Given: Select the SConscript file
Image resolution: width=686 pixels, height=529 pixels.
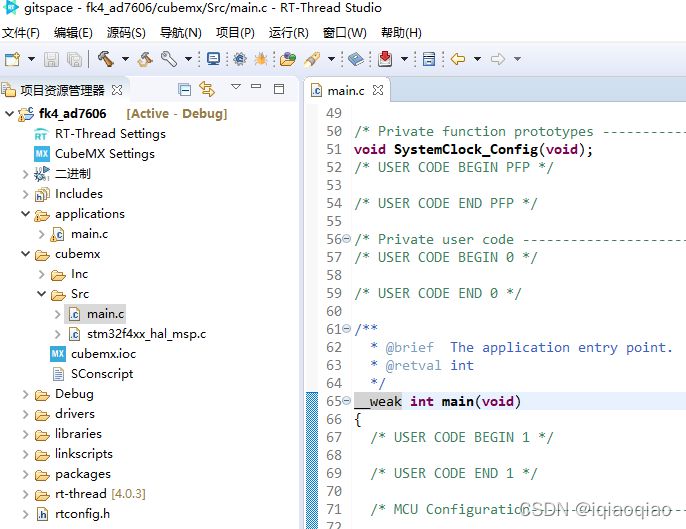Looking at the screenshot, I should (x=102, y=374).
